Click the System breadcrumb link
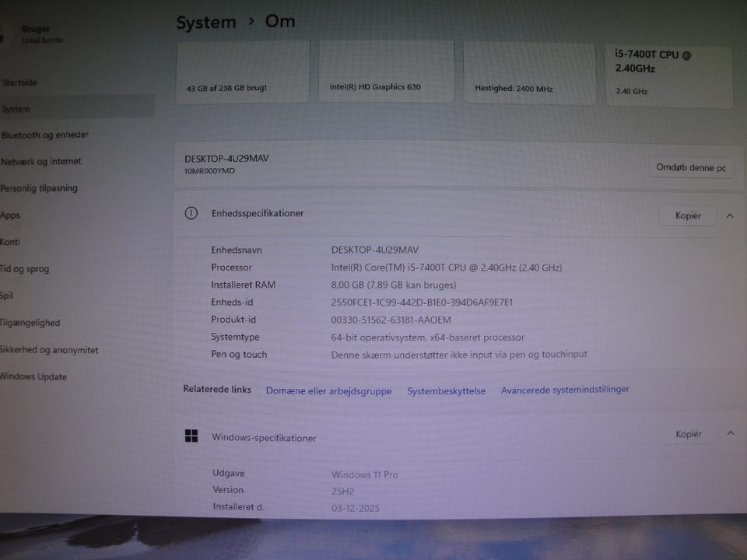This screenshot has width=747, height=560. [x=205, y=23]
